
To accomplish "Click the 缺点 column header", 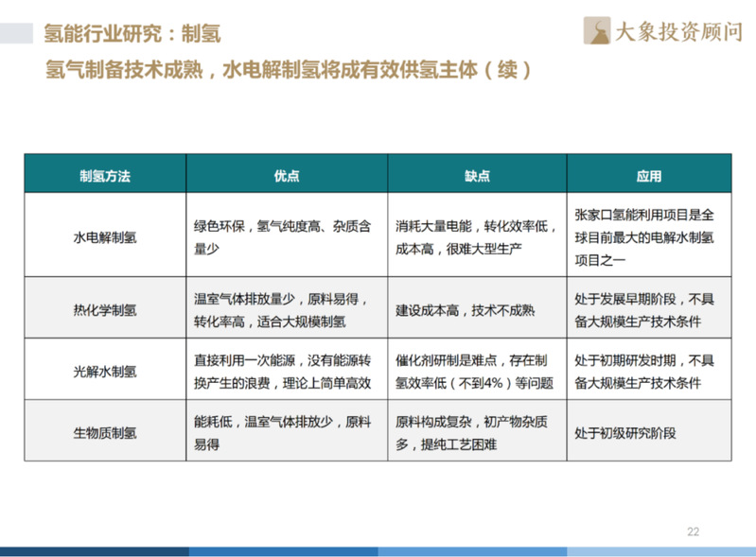I will pos(477,175).
